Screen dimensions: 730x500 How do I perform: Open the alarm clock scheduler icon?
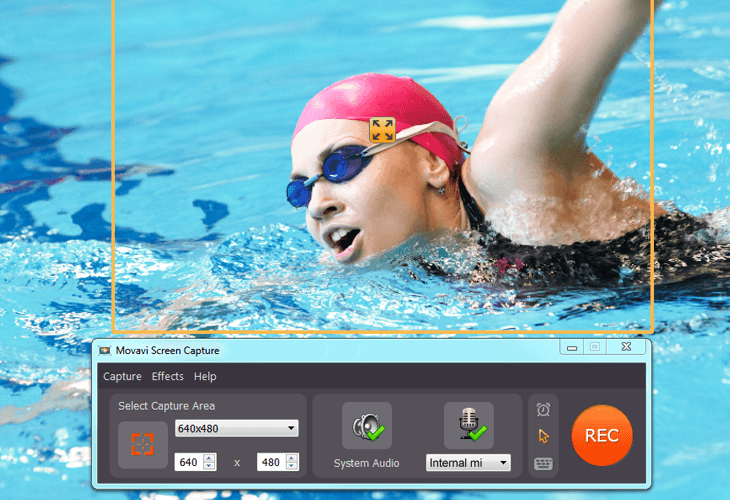coord(543,410)
